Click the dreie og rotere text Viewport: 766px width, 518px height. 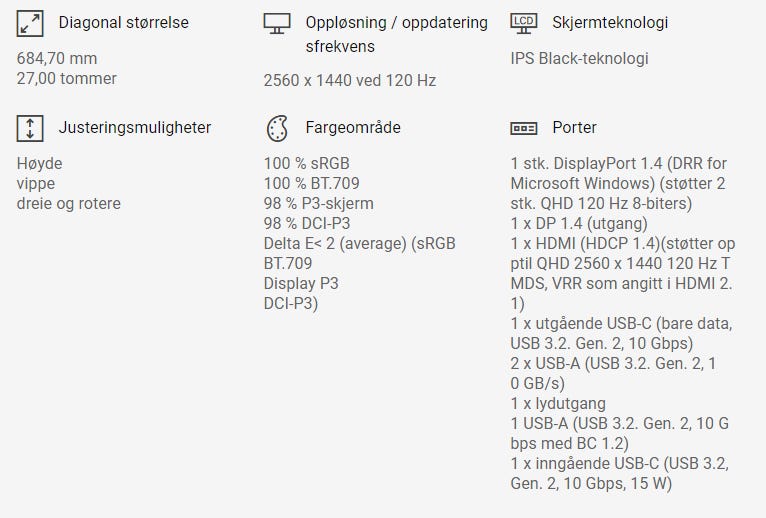coord(69,204)
